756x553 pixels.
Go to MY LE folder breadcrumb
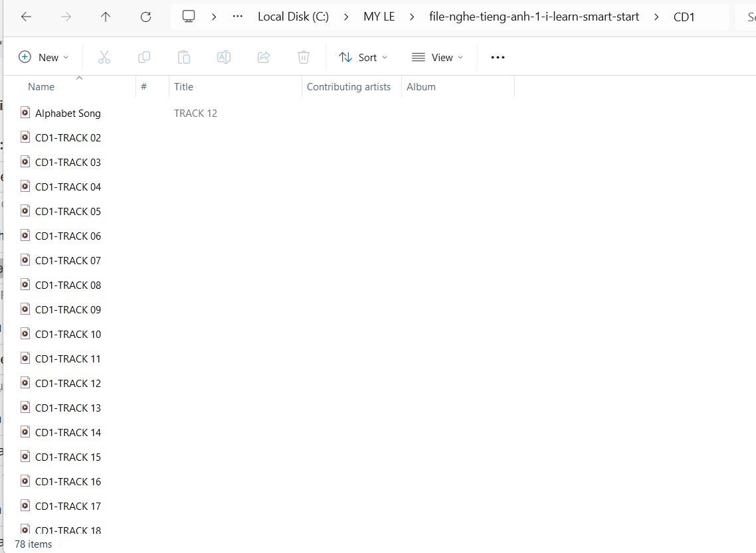coord(379,17)
